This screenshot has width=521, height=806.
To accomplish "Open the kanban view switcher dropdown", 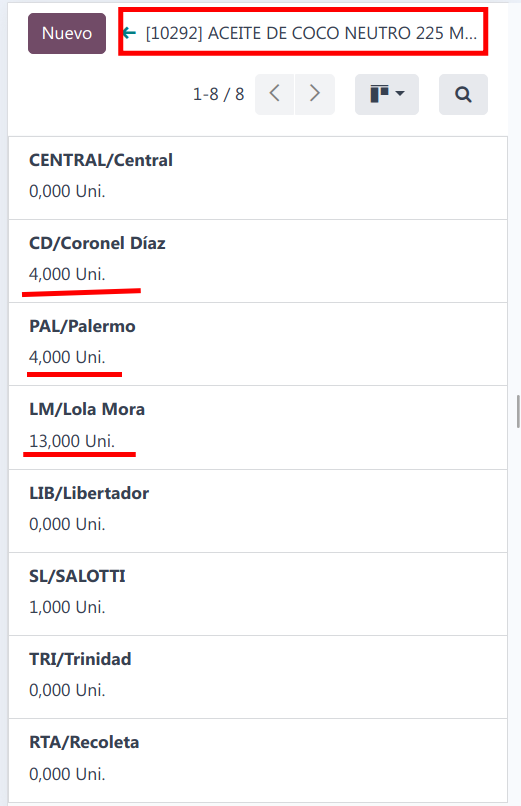I will [387, 95].
